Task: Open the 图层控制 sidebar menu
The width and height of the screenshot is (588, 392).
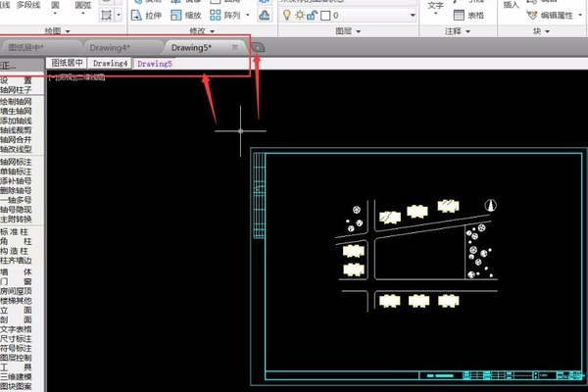Action: pyautogui.click(x=16, y=358)
